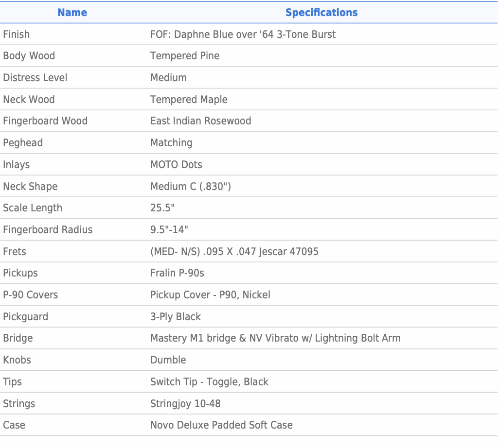Select the 3-Ply Black pickguard value
Viewport: 499px width, 448px height.
(x=176, y=317)
